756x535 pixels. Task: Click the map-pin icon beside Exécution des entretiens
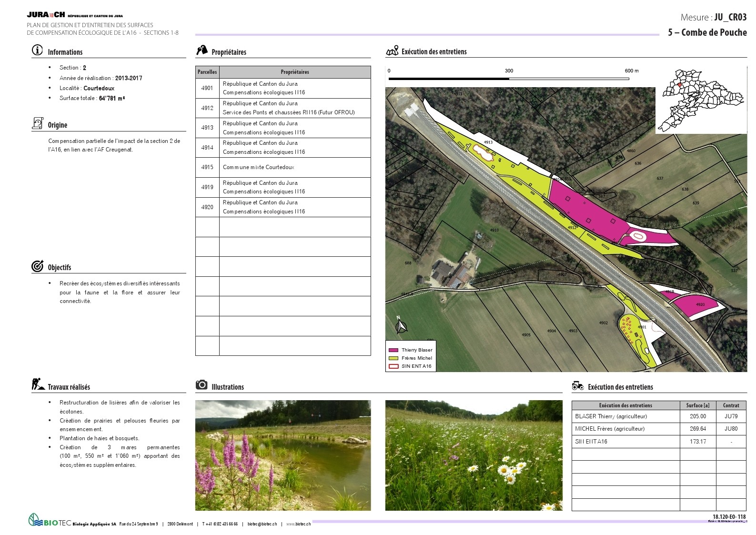click(x=392, y=50)
